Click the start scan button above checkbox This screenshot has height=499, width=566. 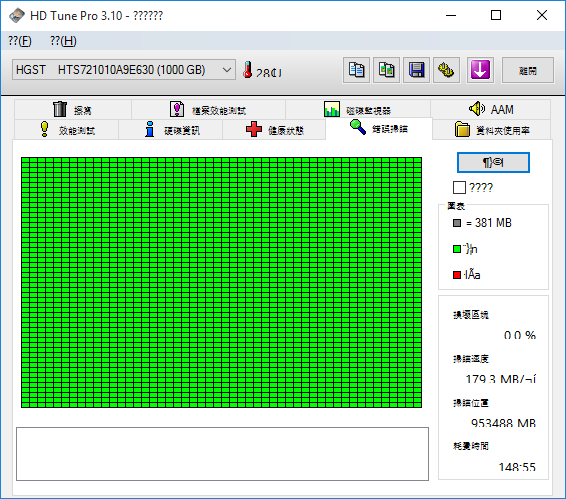click(493, 162)
